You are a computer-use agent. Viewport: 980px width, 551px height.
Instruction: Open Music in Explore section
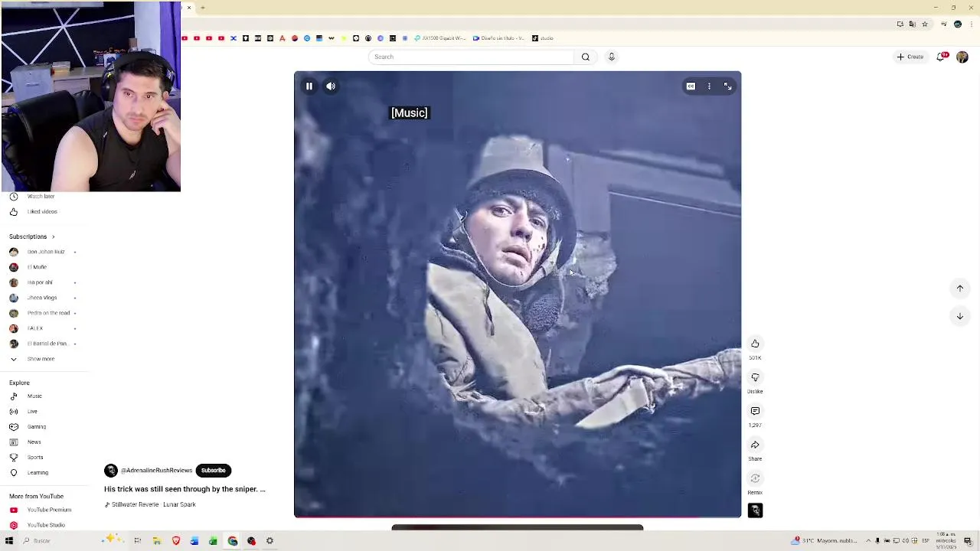pos(34,396)
